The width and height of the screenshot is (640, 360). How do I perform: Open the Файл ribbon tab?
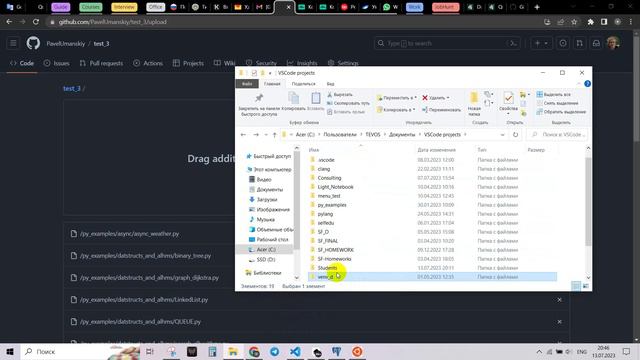[247, 84]
